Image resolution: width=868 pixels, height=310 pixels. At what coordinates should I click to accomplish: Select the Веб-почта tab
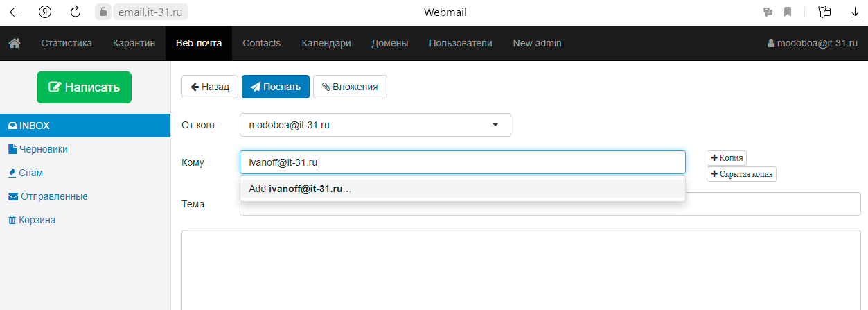click(199, 43)
